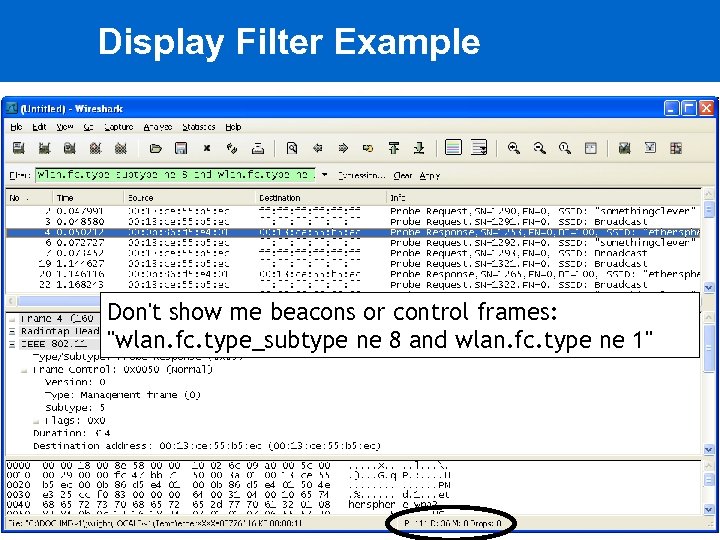Close capture file X icon
Image resolution: width=720 pixels, height=540 pixels.
tap(207, 148)
